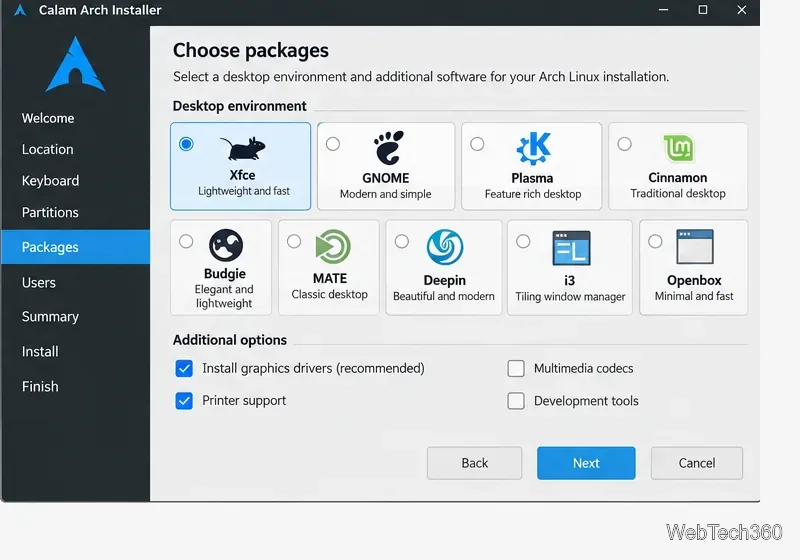800x560 pixels.
Task: Click the GNOME footprint icon
Action: pyautogui.click(x=388, y=148)
